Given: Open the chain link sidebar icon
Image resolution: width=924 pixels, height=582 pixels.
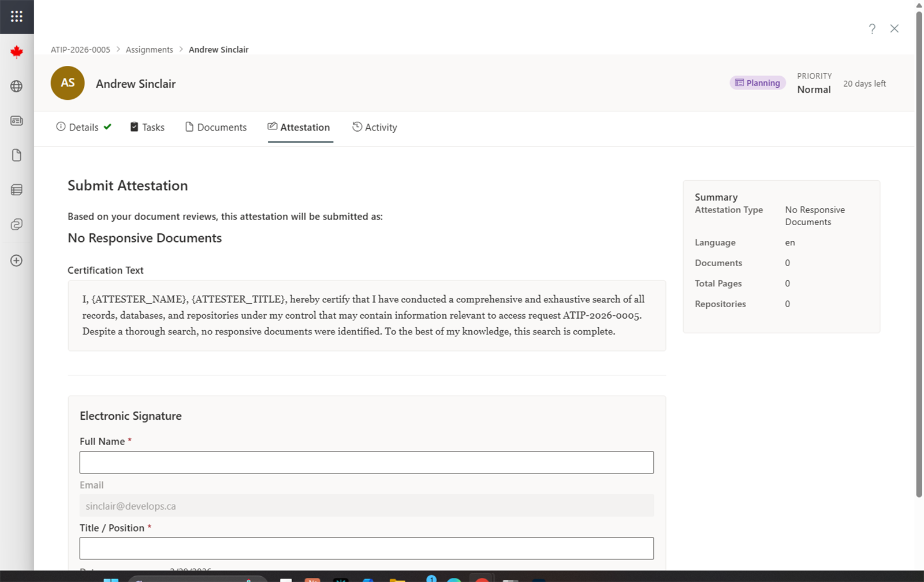Looking at the screenshot, I should 17,225.
